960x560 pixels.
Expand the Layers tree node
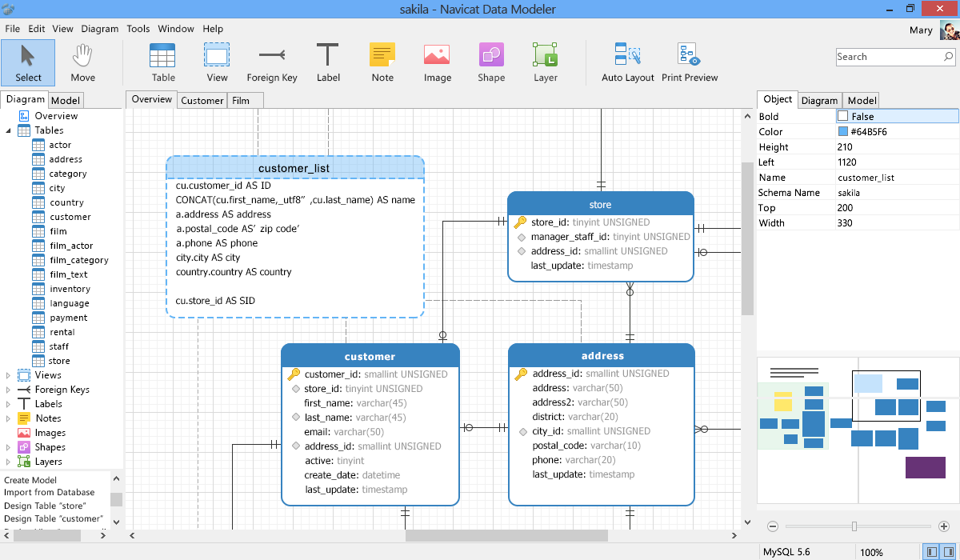tap(9, 462)
